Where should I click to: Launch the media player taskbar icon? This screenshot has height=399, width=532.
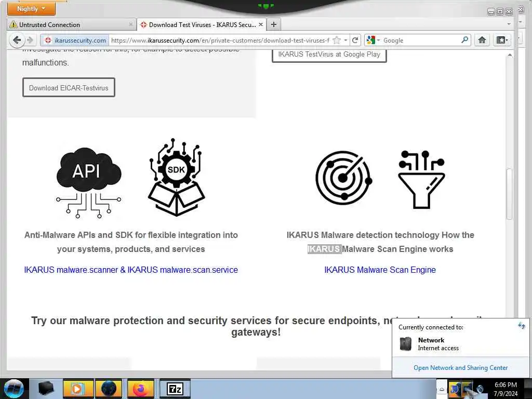77,389
